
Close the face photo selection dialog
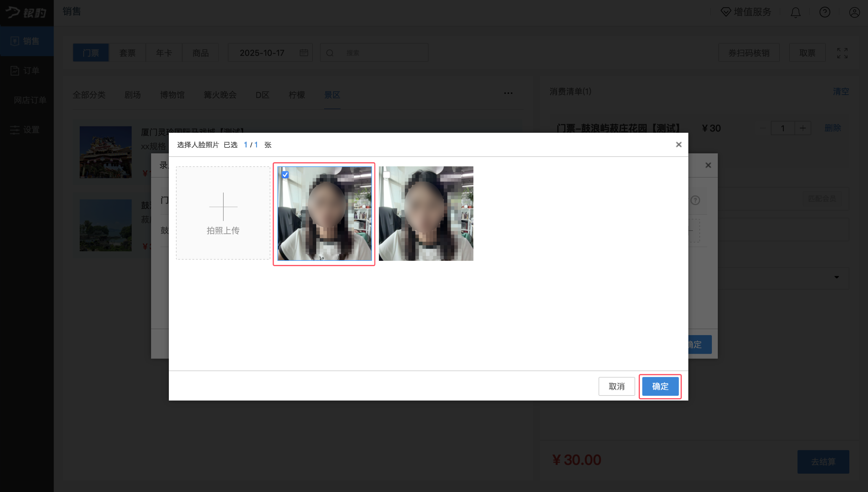pos(678,145)
